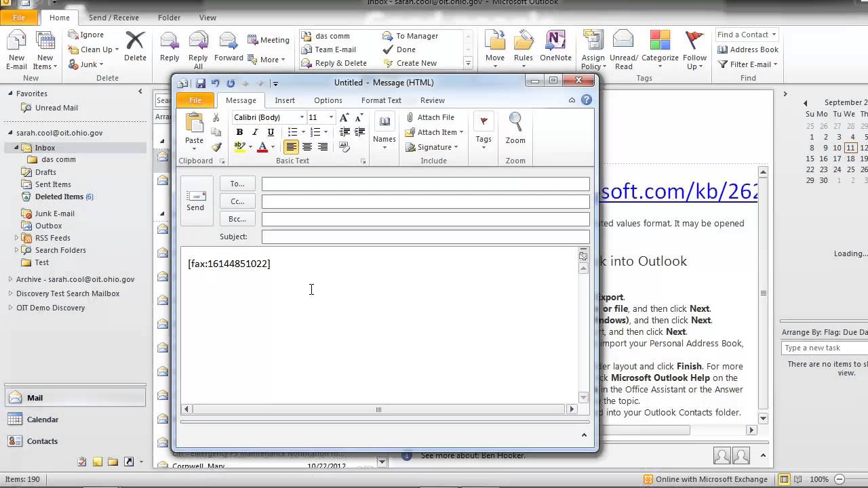The width and height of the screenshot is (868, 488).
Task: Apply red font color
Action: tap(262, 147)
